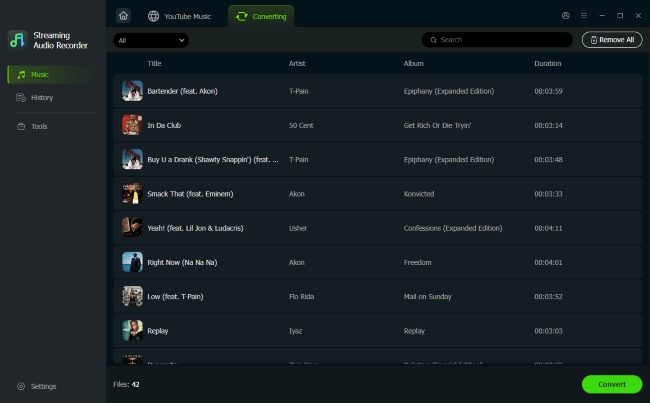
Task: Click artist Usher
Action: (298, 228)
